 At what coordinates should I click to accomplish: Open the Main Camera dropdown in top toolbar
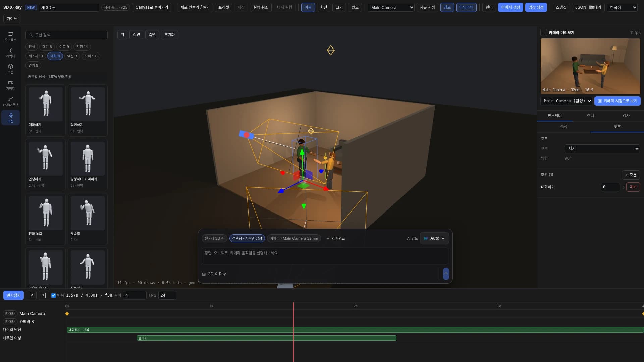[x=391, y=7]
